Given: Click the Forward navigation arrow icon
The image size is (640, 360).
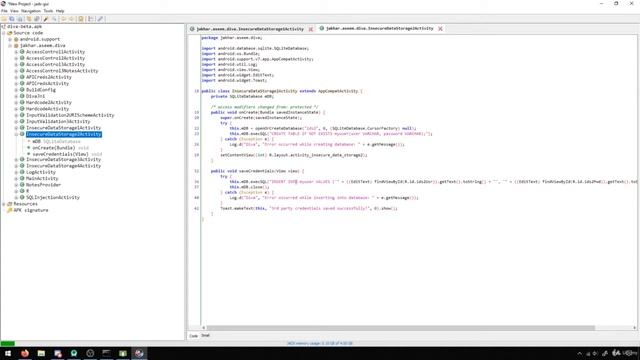Looking at the screenshot, I should pyautogui.click(x=71, y=19).
